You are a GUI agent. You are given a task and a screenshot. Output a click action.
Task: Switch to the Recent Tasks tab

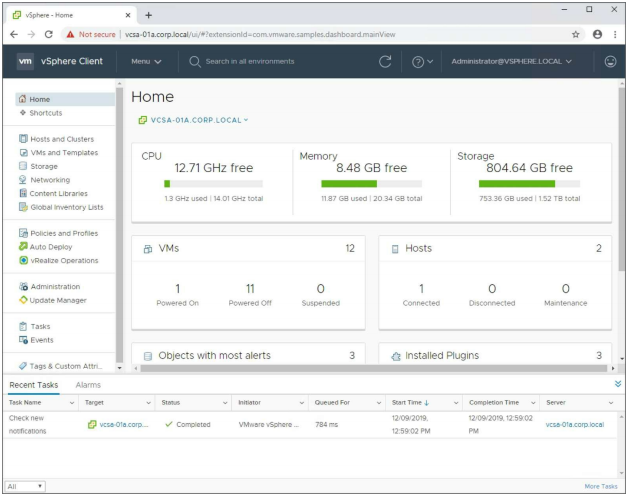[34, 385]
